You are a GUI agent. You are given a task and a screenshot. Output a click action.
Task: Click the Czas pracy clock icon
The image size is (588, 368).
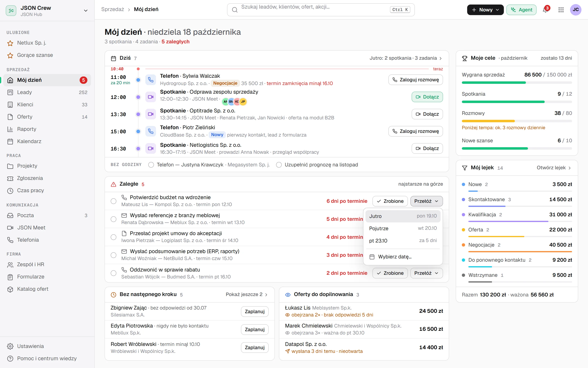point(10,191)
